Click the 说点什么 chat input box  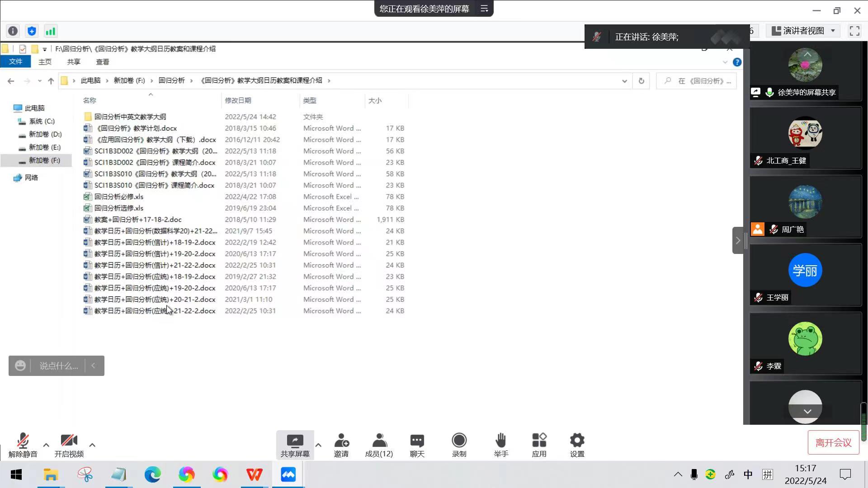tap(59, 366)
